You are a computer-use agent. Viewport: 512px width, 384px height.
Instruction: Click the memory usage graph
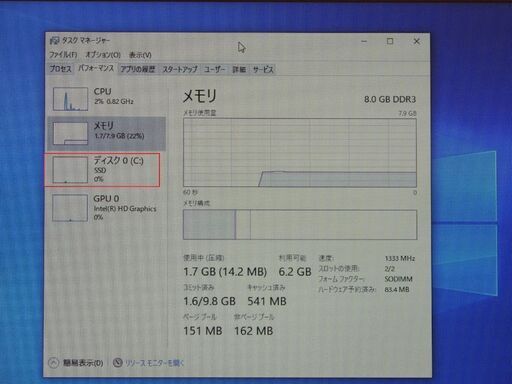click(x=300, y=153)
